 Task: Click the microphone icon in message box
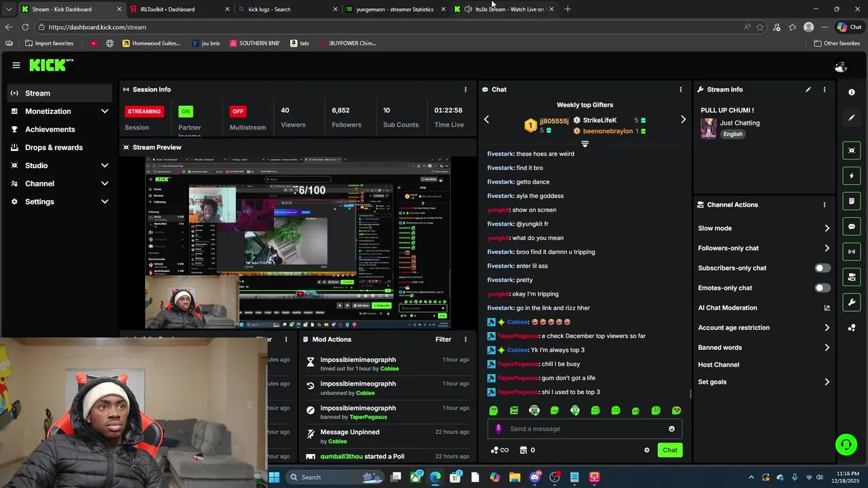[x=498, y=428]
